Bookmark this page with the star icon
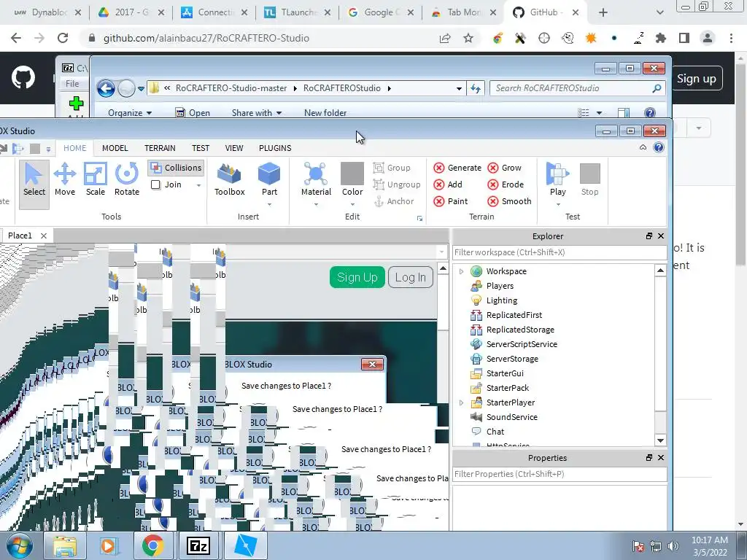The image size is (747, 560). 468,38
